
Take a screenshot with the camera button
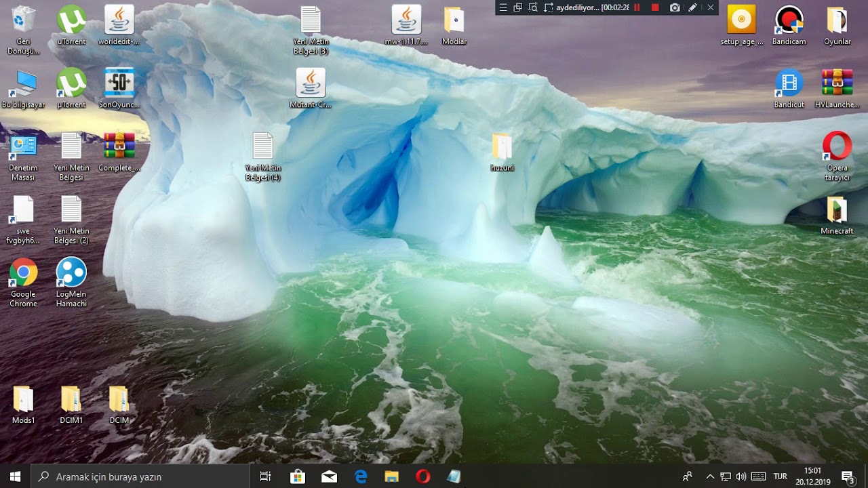[675, 7]
